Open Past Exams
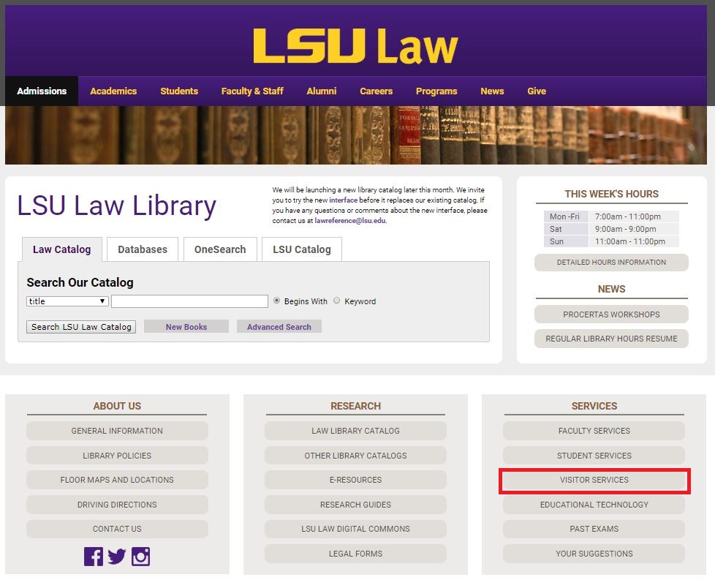 point(594,529)
